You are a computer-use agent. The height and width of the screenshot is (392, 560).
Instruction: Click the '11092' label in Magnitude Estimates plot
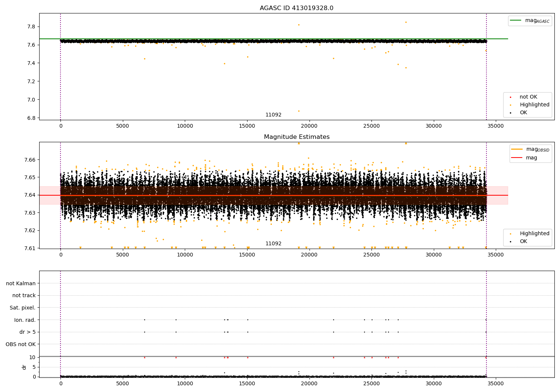tap(273, 244)
